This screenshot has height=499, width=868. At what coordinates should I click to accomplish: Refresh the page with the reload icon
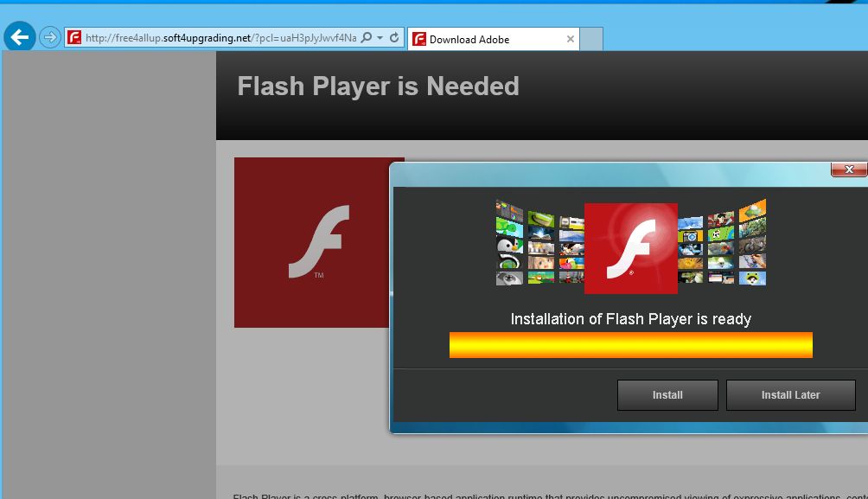(394, 38)
